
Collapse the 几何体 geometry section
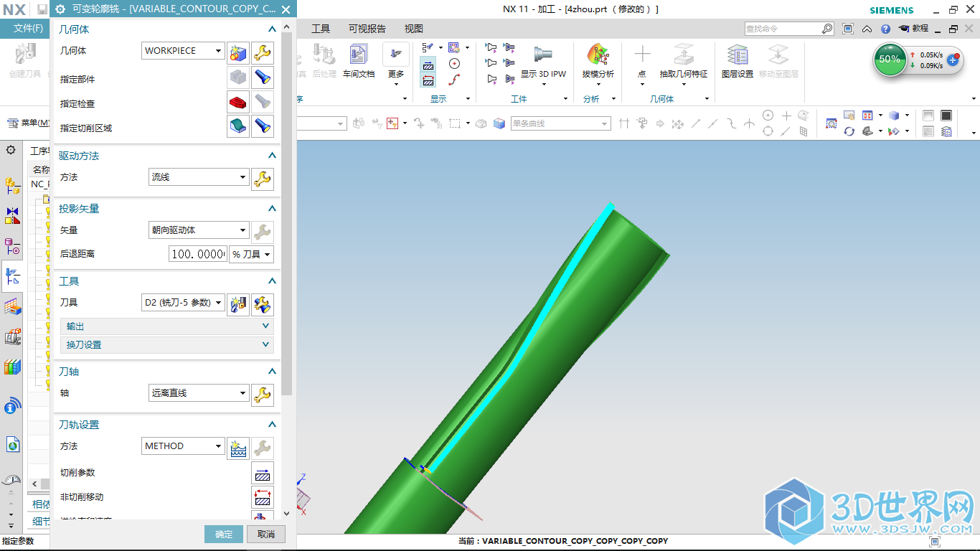click(x=272, y=29)
